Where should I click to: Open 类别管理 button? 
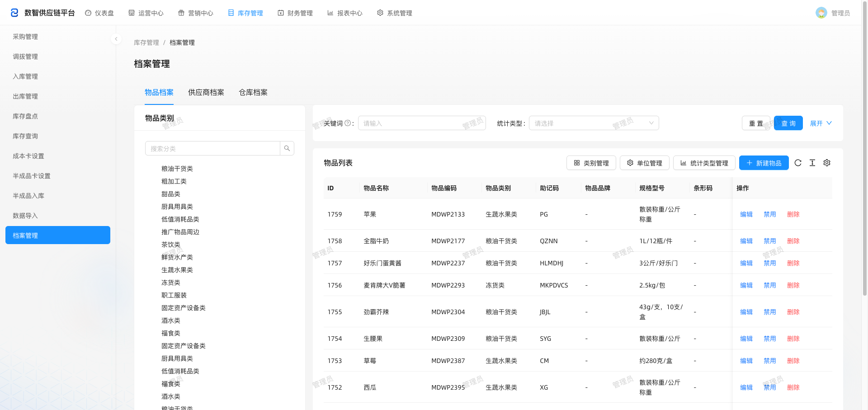pyautogui.click(x=591, y=163)
